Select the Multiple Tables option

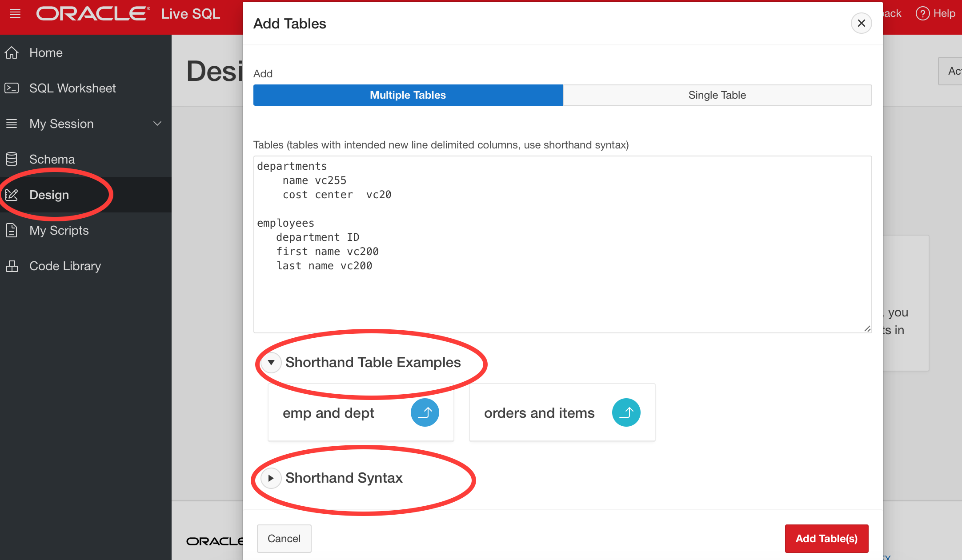(x=408, y=95)
